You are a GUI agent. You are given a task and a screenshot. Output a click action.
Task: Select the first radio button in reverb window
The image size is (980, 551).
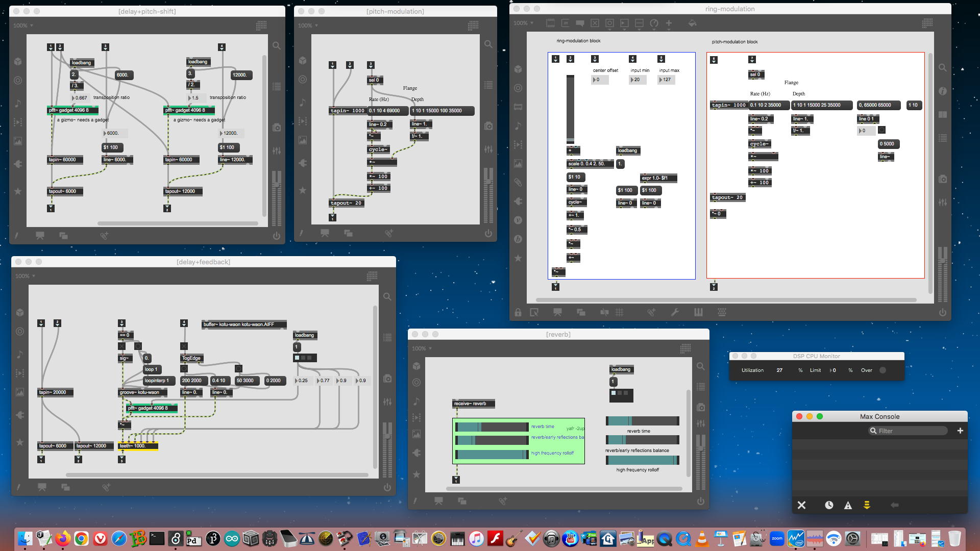tap(614, 393)
